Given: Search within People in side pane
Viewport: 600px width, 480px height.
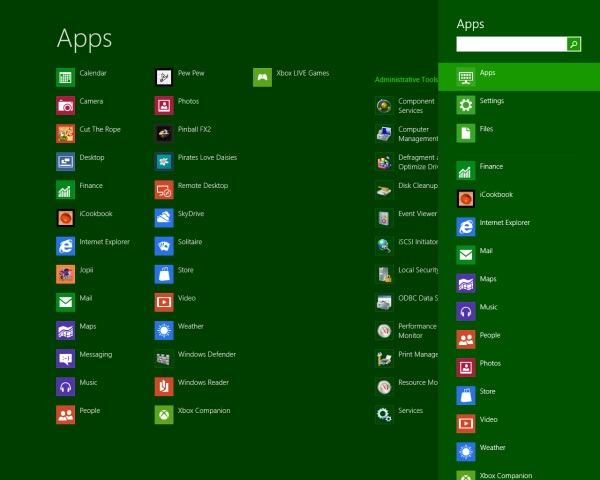Looking at the screenshot, I should 519,340.
